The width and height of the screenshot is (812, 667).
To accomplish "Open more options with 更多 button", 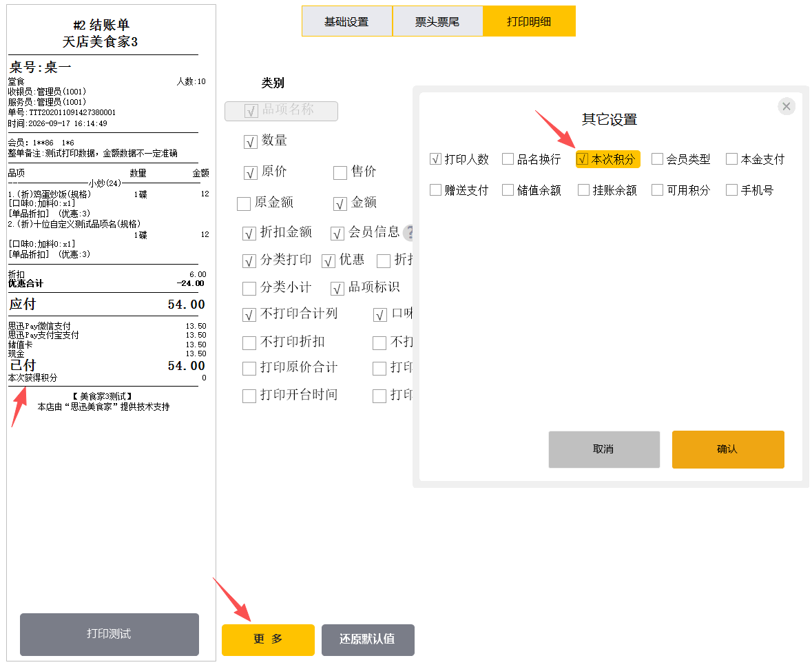I will (x=268, y=639).
